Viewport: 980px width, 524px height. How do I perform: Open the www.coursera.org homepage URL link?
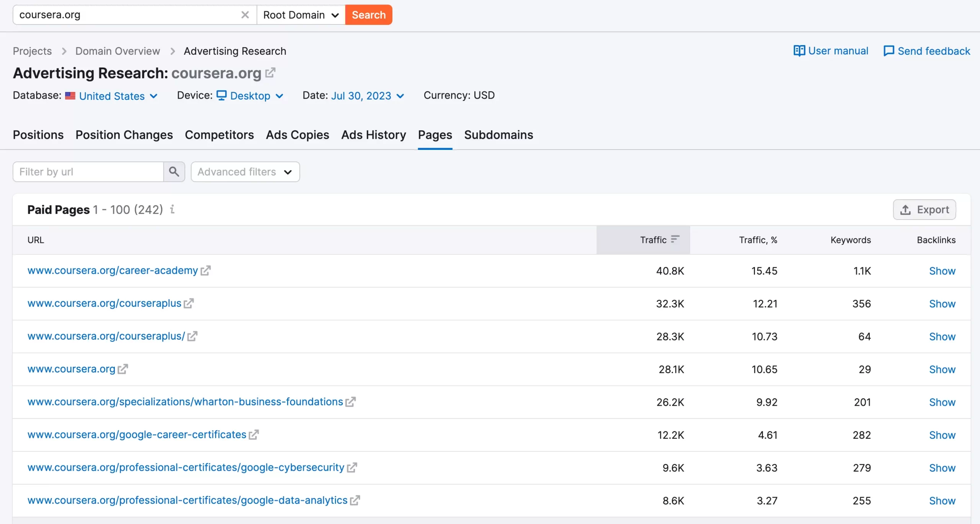click(71, 369)
